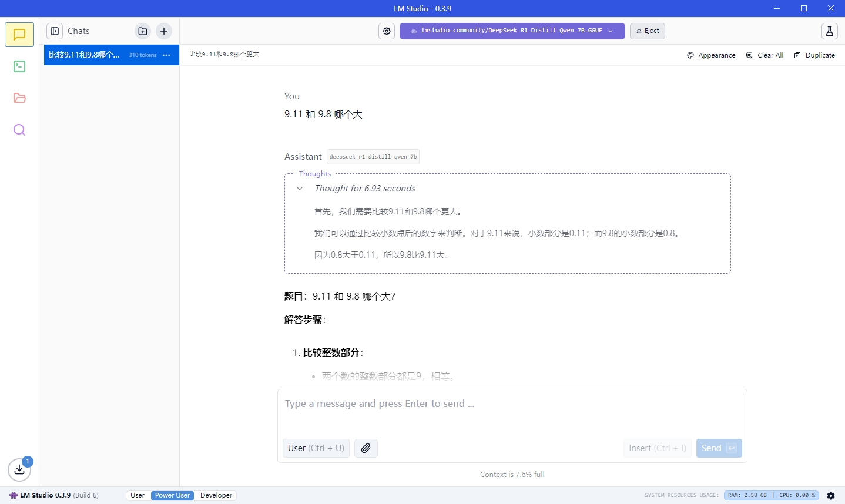This screenshot has height=504, width=845.
Task: Open the flask advanced configuration icon
Action: pos(829,31)
